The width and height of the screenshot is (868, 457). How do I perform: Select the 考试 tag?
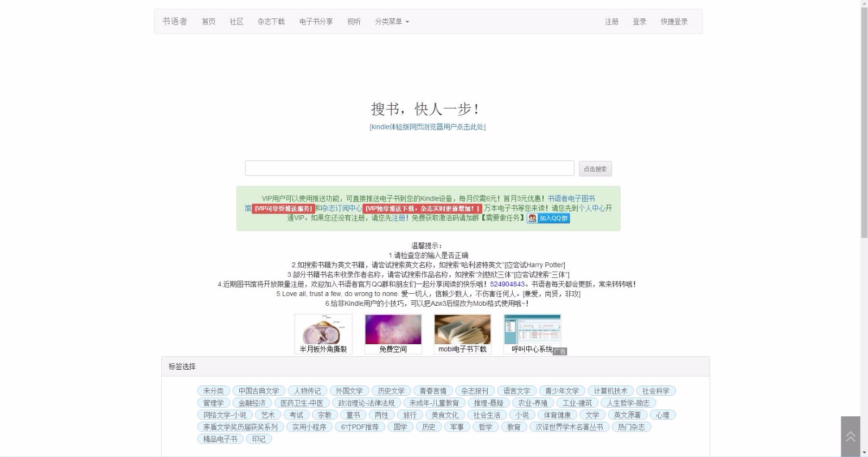[x=296, y=415]
